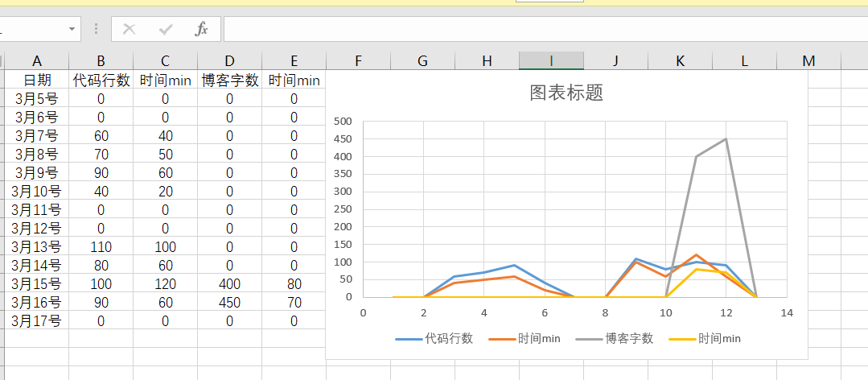Select the 时间min header cell in column E
The height and width of the screenshot is (380, 868).
(294, 80)
